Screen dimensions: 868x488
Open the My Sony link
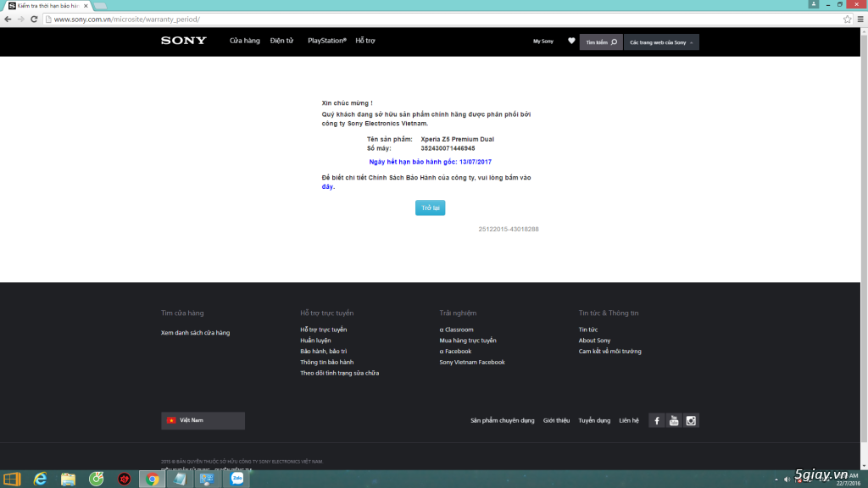tap(543, 42)
